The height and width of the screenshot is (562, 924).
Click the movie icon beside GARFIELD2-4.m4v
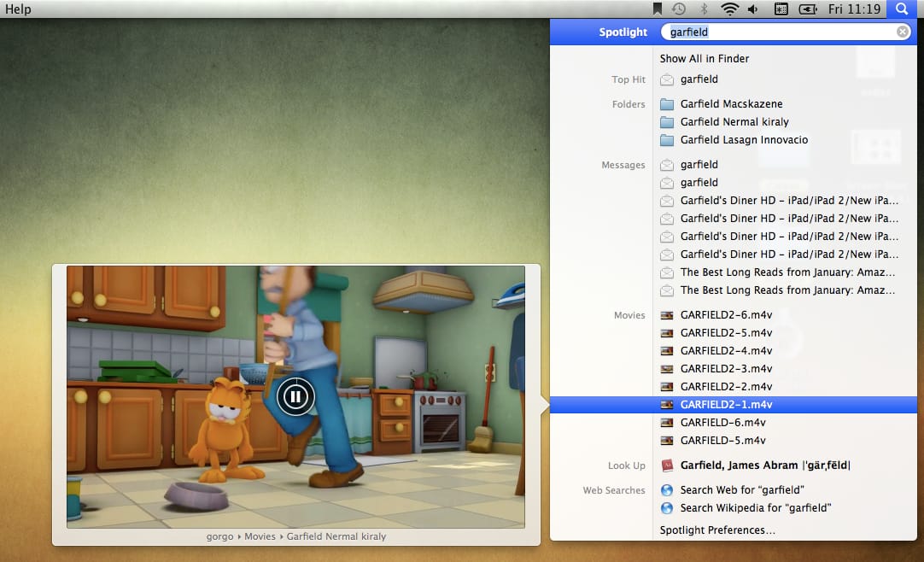tap(666, 351)
